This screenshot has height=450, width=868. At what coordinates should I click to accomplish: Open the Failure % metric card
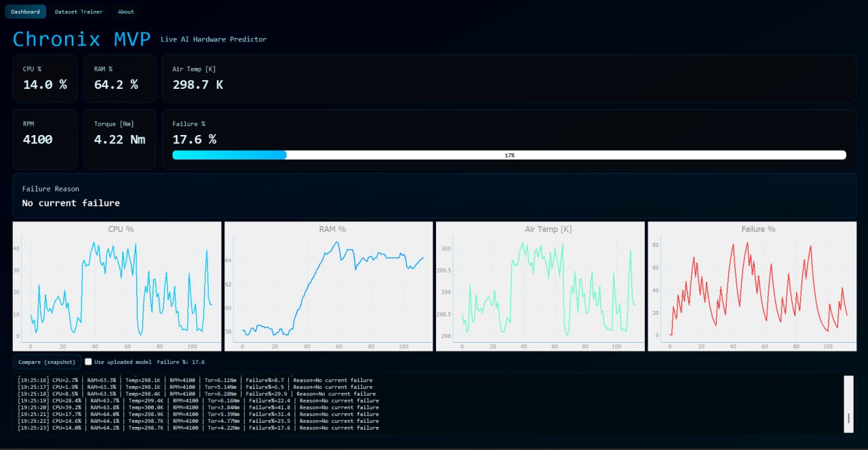point(509,133)
